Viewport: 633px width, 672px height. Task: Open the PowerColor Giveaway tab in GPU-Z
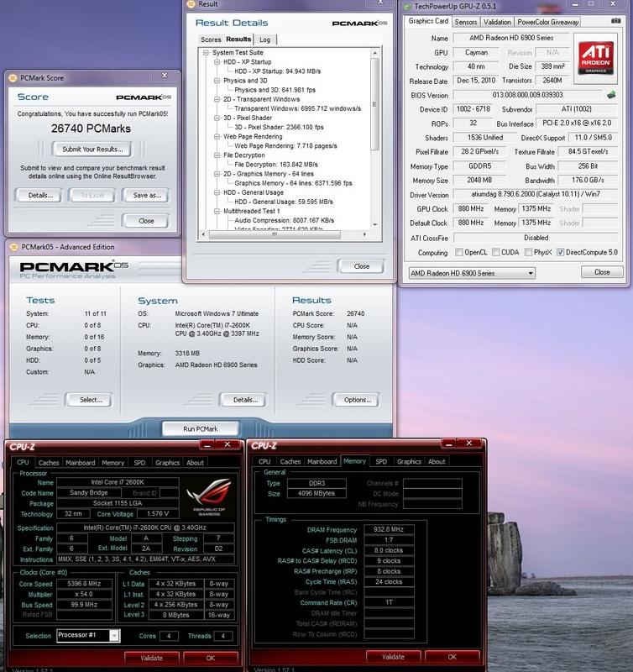click(x=547, y=22)
